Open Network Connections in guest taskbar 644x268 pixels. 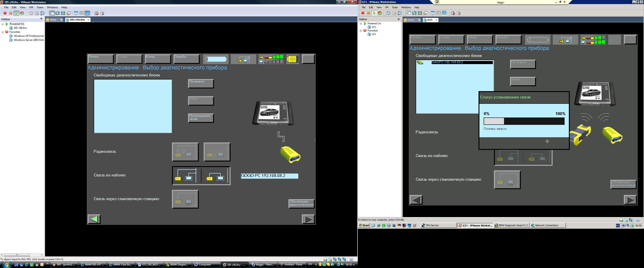pos(548,225)
